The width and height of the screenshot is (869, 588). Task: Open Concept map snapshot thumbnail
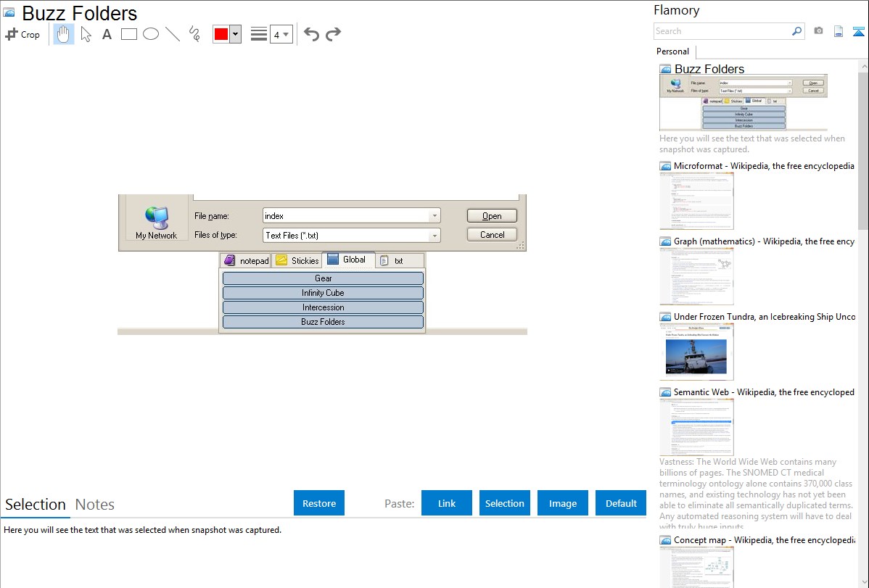696,568
